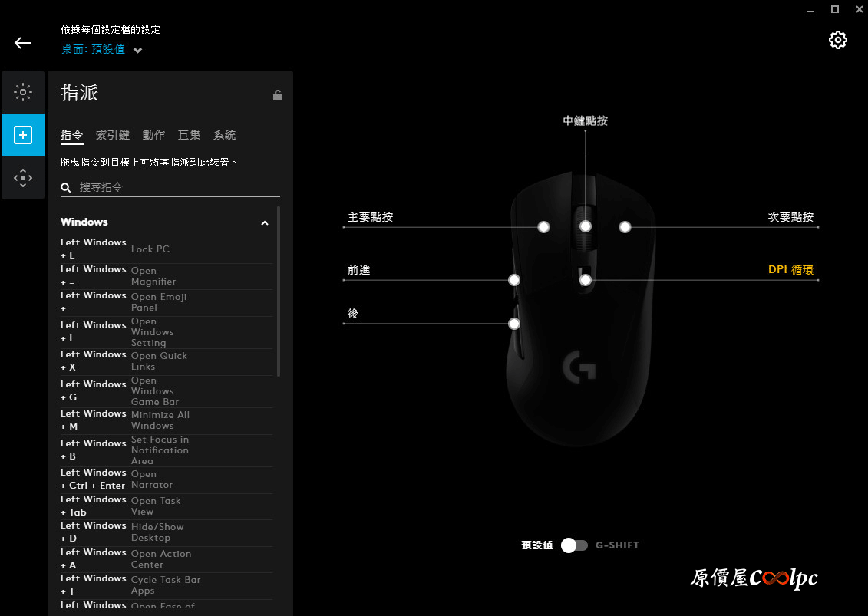Viewport: 868px width, 616px height.
Task: Toggle the 預設值 / G-SHIFT switch
Action: pyautogui.click(x=574, y=545)
